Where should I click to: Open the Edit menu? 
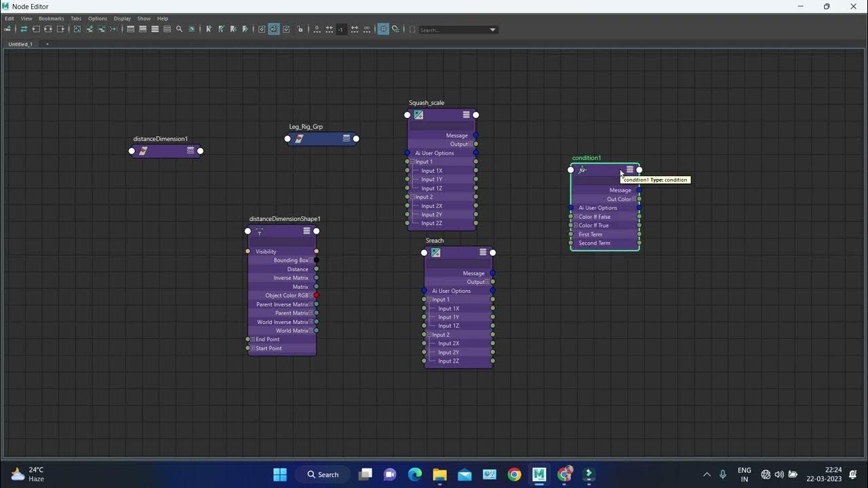click(9, 18)
